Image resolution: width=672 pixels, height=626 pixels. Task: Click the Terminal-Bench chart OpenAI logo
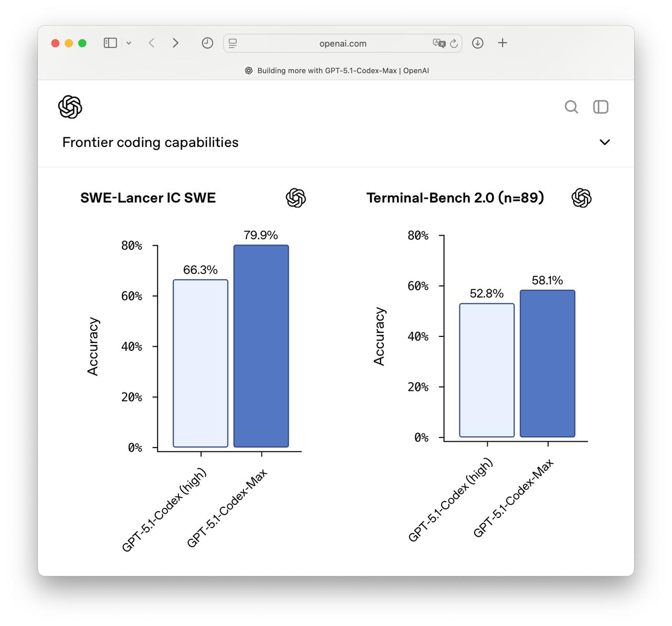tap(581, 198)
